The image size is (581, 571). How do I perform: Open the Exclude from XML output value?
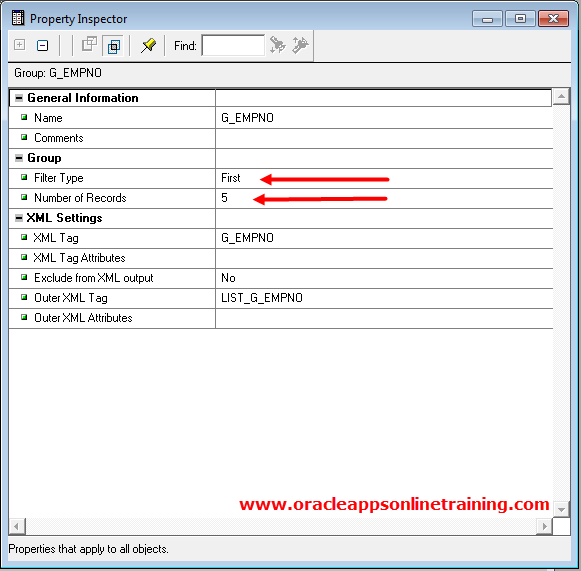pos(384,278)
